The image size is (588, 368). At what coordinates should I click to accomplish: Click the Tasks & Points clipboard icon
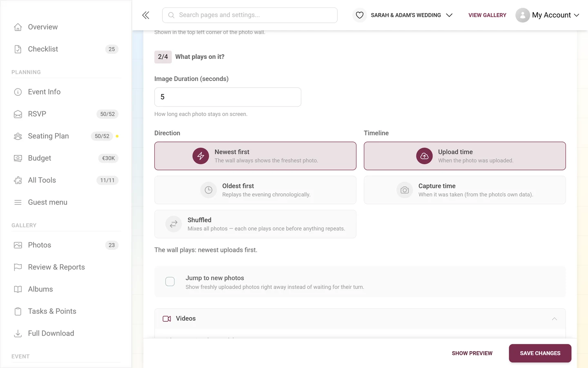click(x=18, y=312)
